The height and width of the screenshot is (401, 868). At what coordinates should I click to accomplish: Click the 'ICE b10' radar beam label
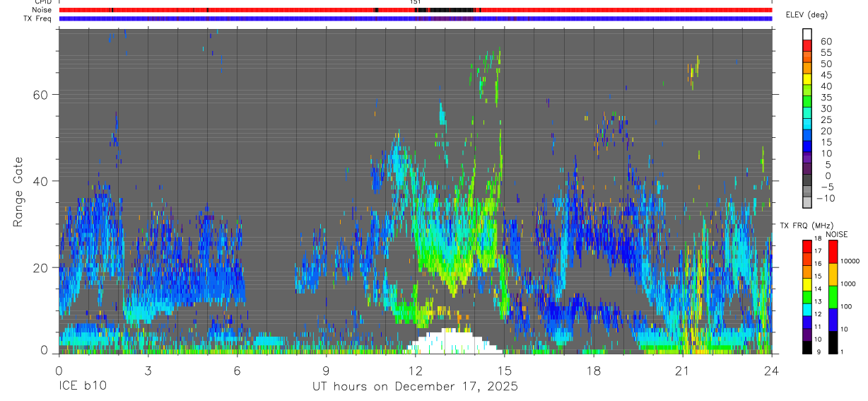tap(81, 387)
